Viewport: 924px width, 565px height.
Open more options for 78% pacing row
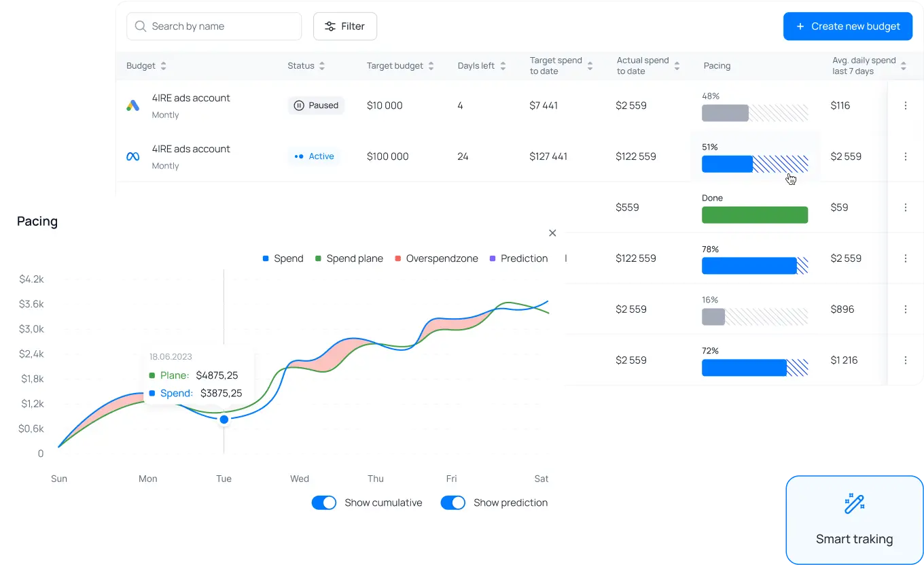[x=905, y=258]
